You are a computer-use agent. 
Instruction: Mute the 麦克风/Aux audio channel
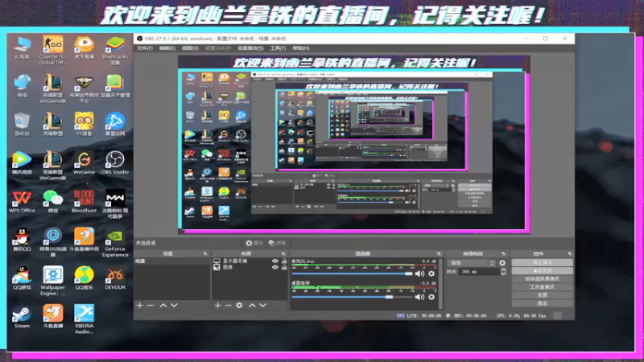(x=419, y=274)
